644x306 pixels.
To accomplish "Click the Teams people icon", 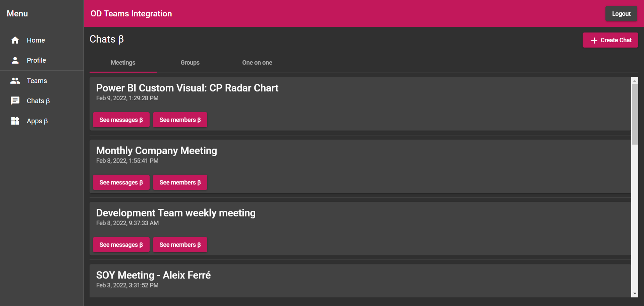I will (15, 81).
